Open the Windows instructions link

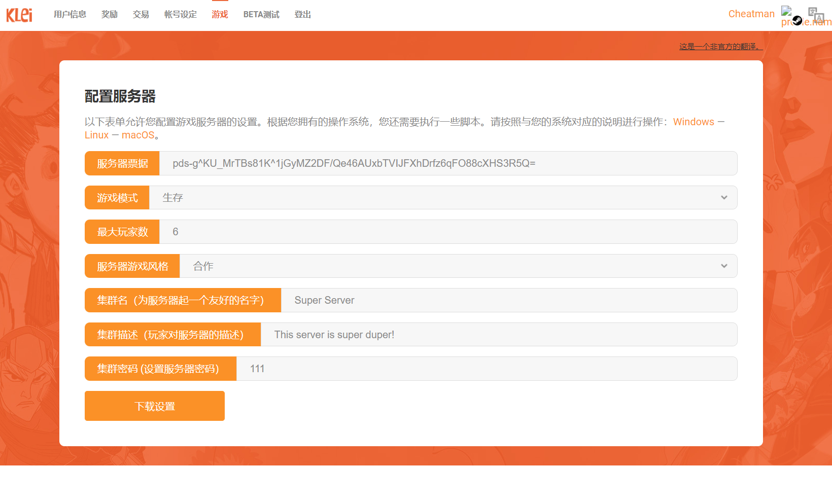coord(694,122)
